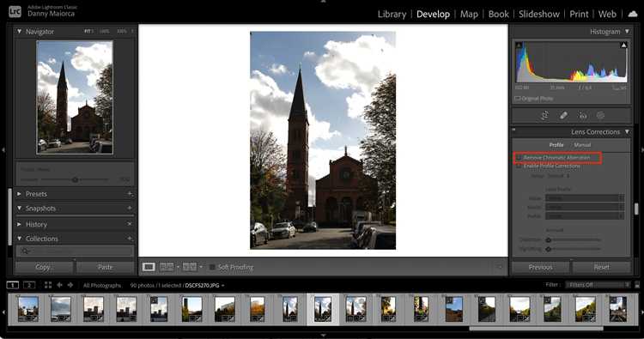The image size is (644, 339).
Task: Collapse the Snapshots panel
Action: (x=19, y=208)
